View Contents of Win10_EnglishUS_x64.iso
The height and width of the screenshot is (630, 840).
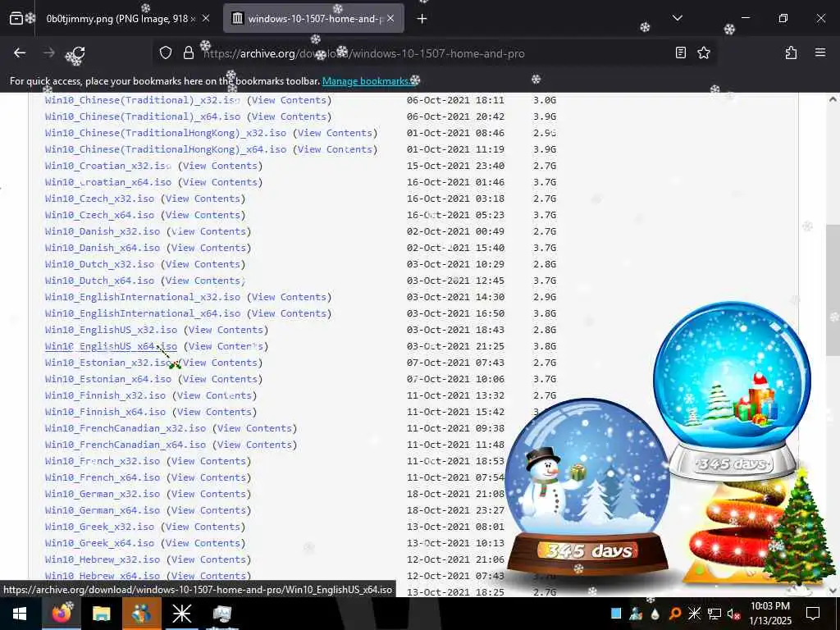pos(226,346)
